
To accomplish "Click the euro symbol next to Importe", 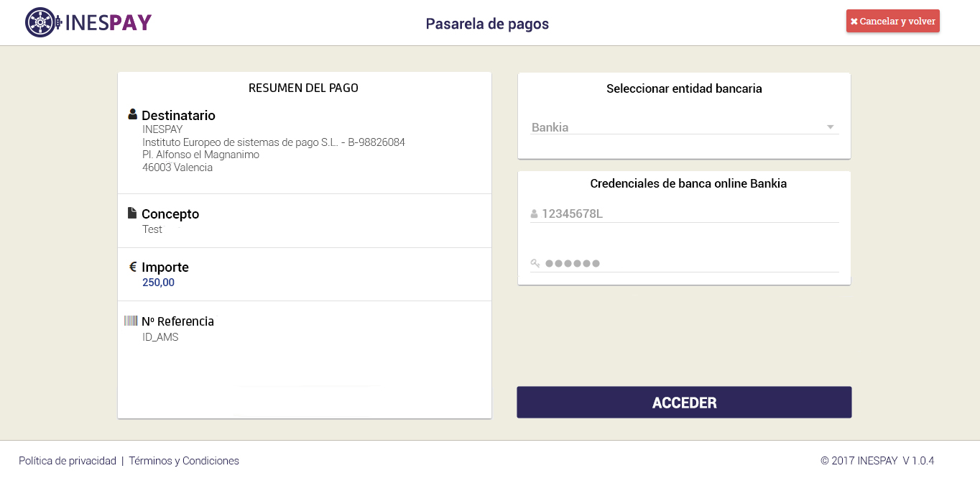I will 132,265.
